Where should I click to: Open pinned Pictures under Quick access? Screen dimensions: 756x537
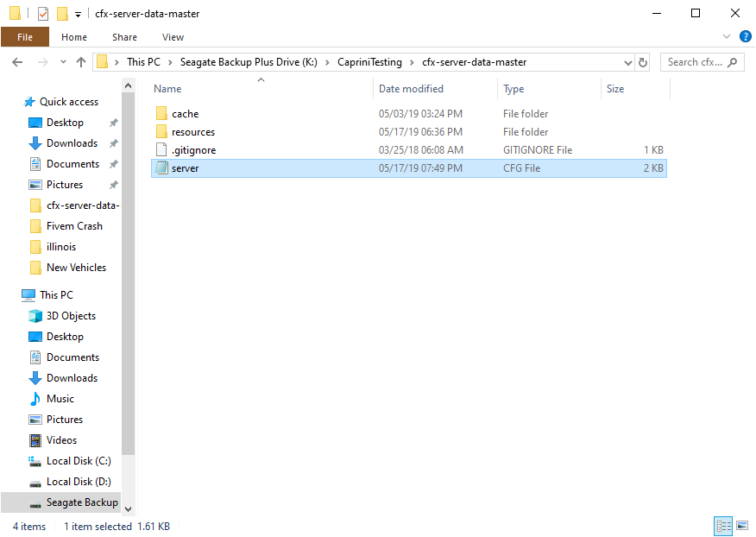[65, 185]
